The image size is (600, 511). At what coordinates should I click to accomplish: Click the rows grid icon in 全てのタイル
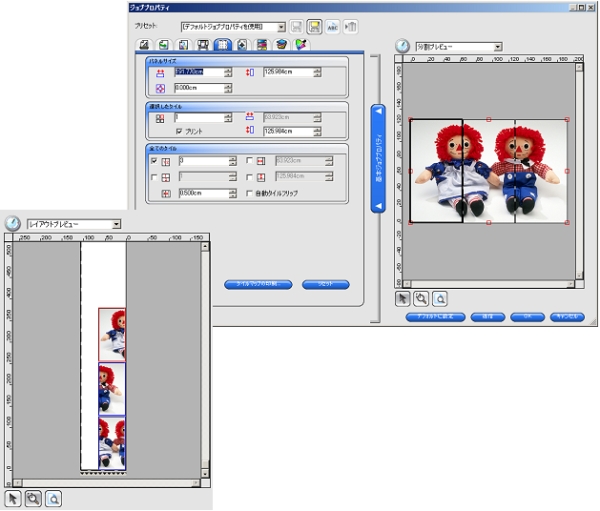pyautogui.click(x=166, y=178)
